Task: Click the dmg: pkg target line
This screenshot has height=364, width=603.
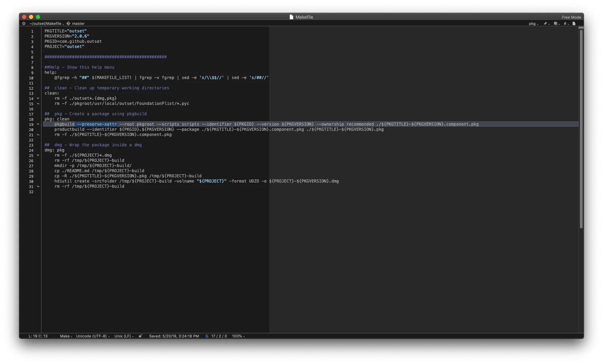Action: [x=54, y=150]
